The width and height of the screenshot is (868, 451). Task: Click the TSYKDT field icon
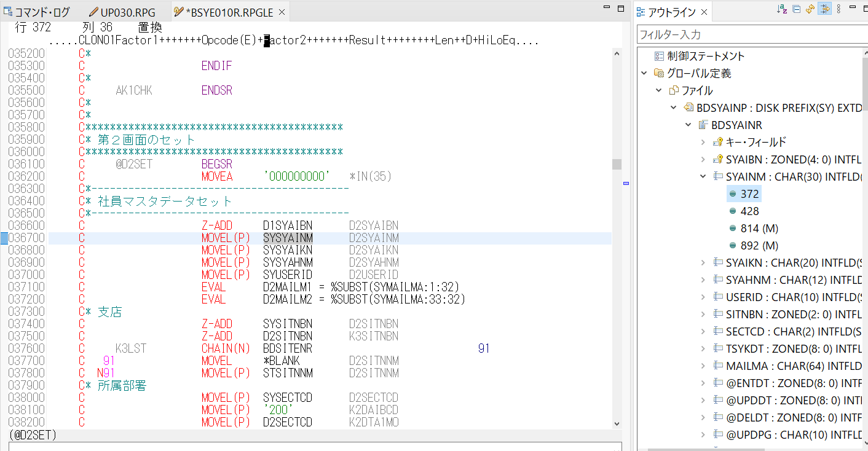pyautogui.click(x=717, y=348)
